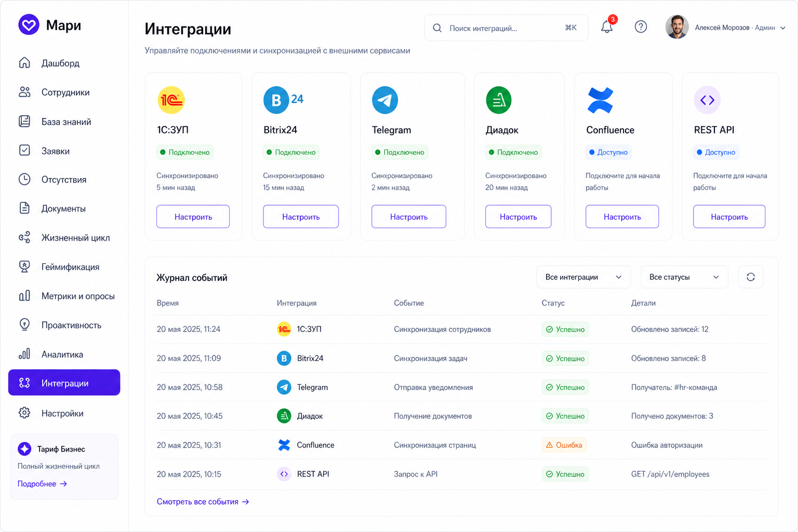Image resolution: width=798 pixels, height=532 pixels.
Task: Click the Confluence card logo
Action: (x=600, y=100)
